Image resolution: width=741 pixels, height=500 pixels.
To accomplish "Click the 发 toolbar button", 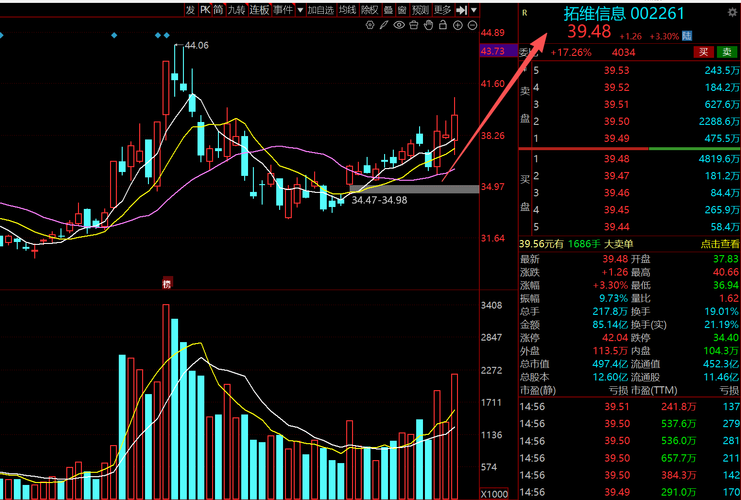I will tap(190, 10).
